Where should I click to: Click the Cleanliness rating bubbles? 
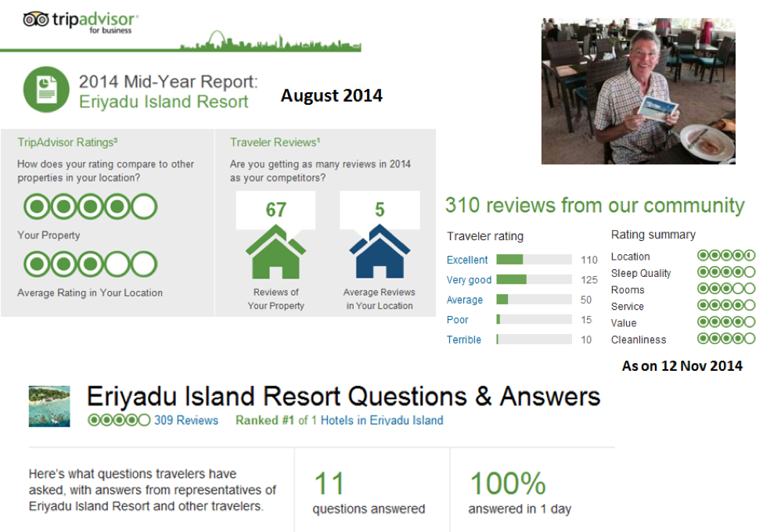click(726, 339)
